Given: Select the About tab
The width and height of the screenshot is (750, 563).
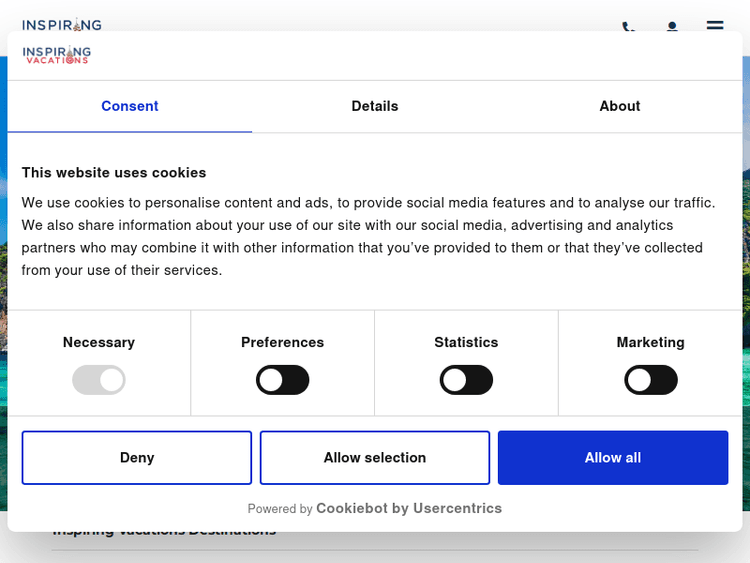Looking at the screenshot, I should coord(620,106).
